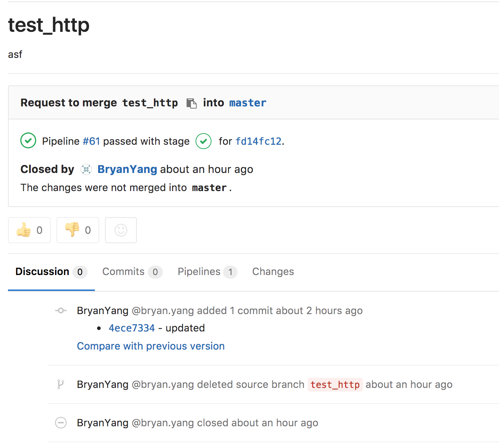Open the master branch link
Viewport: 499px width, 448px height.
[x=248, y=103]
